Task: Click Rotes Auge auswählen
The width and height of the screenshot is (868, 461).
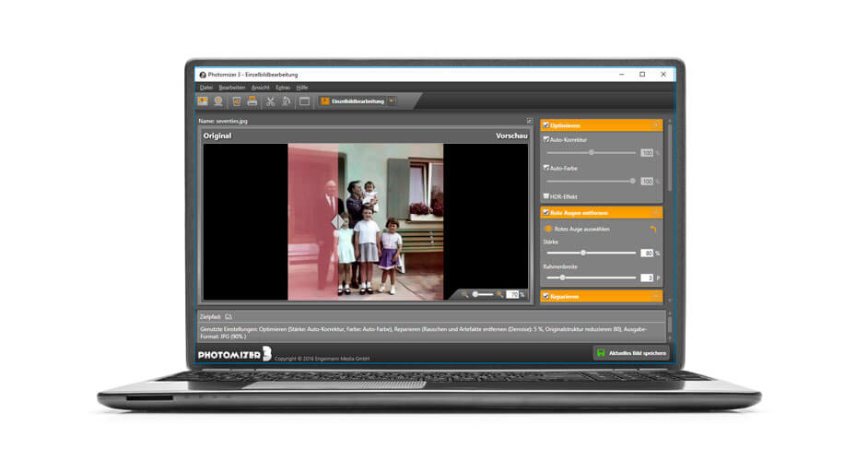Action: coord(581,229)
